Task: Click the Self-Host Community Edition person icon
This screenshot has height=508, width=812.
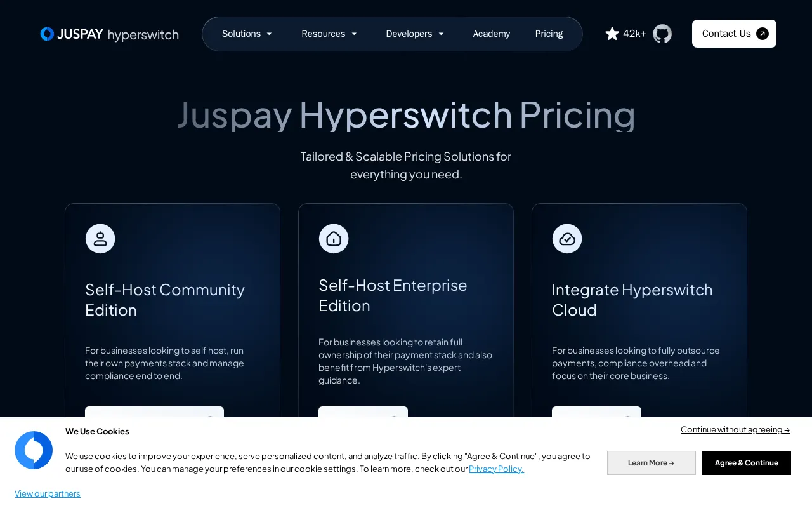Action: (x=100, y=239)
